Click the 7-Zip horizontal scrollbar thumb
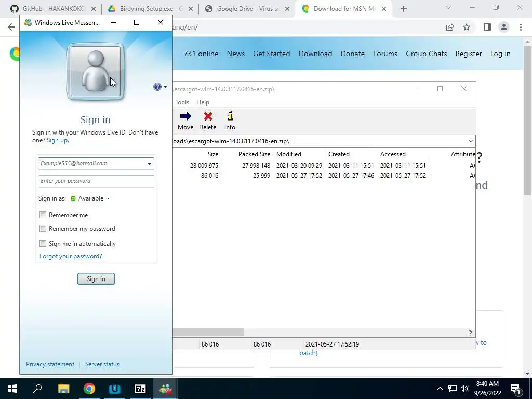The height and width of the screenshot is (399, 532). [x=208, y=332]
